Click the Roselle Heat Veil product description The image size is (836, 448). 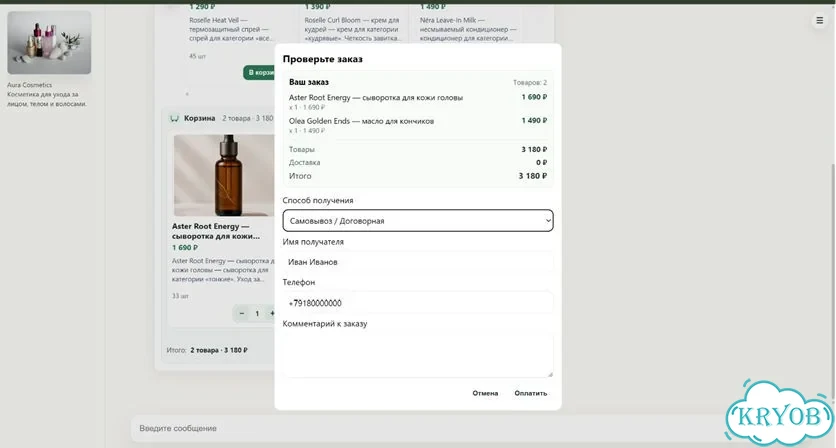point(231,29)
